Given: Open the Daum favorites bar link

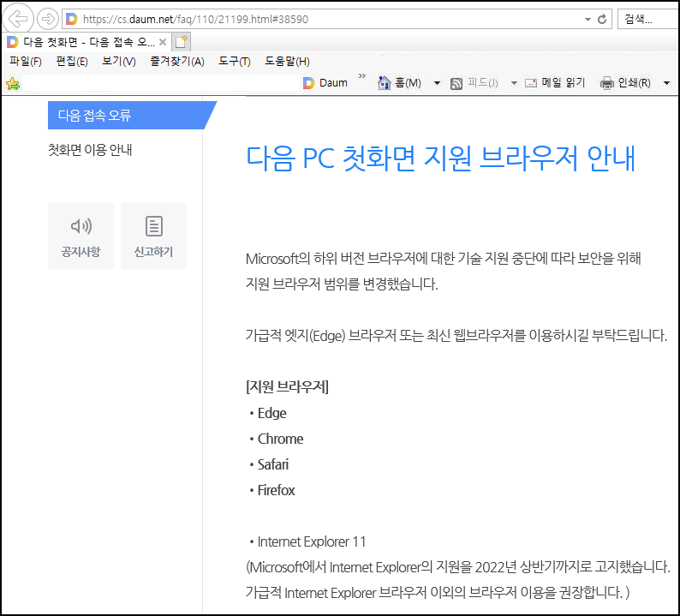Looking at the screenshot, I should tap(325, 82).
